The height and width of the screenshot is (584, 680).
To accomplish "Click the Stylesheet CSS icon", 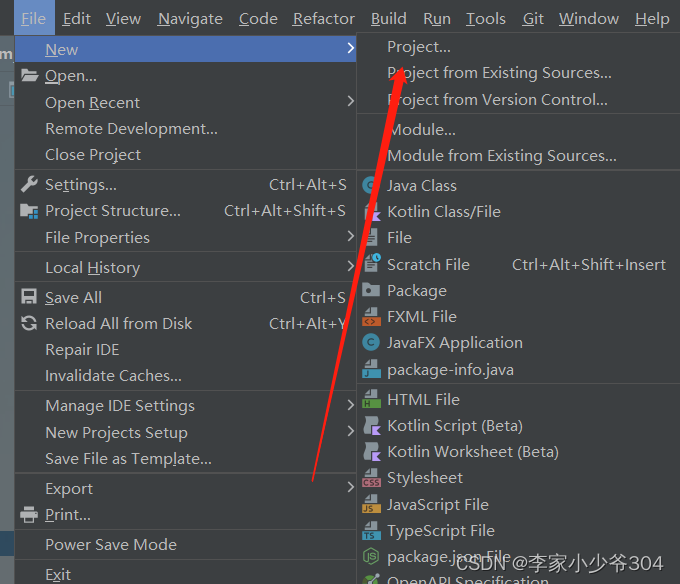I will point(372,478).
